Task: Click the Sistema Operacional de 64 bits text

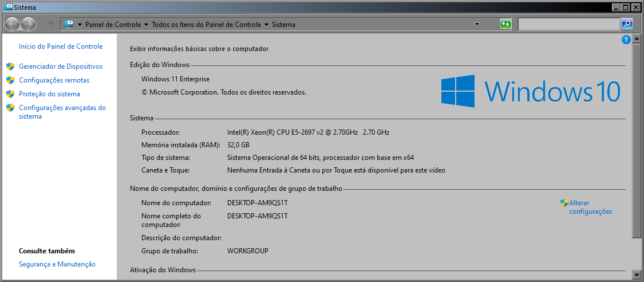Action: 321,158
